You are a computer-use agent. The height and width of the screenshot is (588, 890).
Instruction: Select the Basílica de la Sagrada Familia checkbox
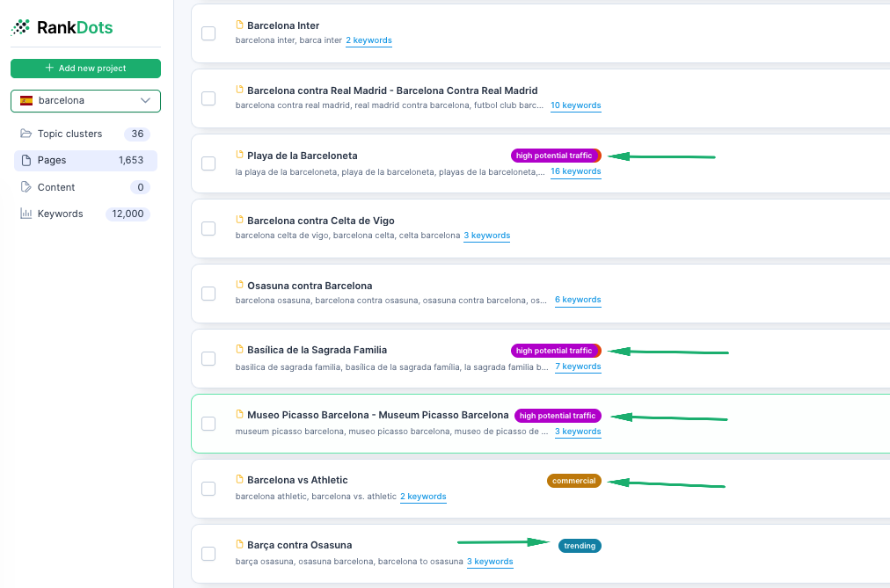point(208,359)
